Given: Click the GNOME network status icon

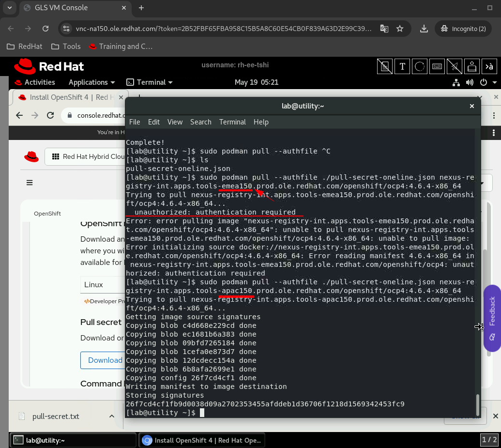Looking at the screenshot, I should (456, 82).
